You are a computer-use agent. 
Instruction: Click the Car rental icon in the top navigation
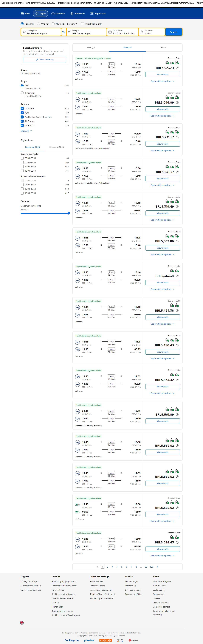coord(53,14)
